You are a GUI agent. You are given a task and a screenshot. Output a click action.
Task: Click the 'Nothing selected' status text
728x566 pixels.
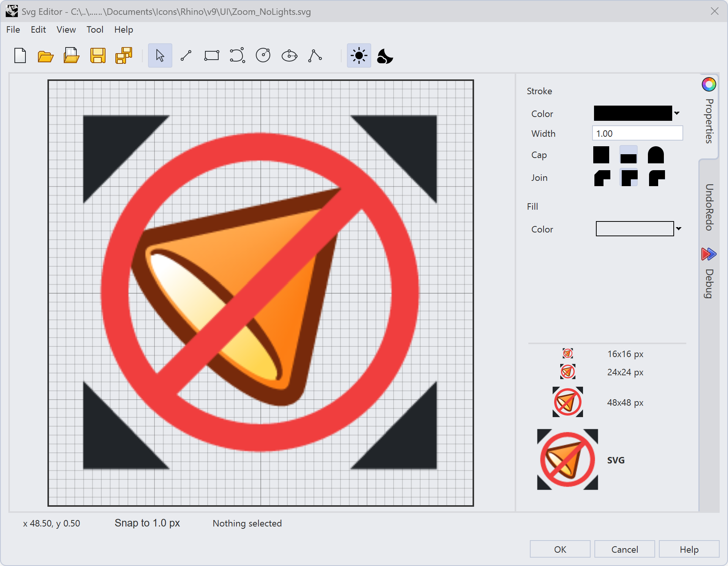point(247,523)
